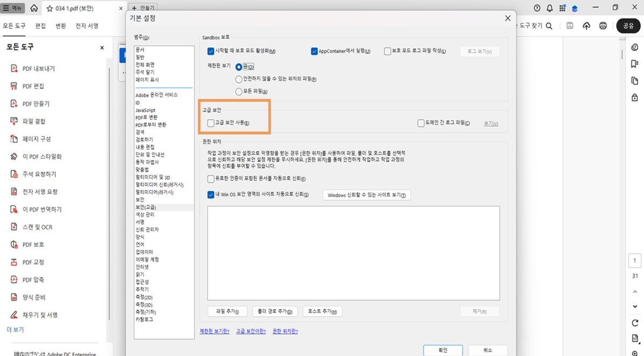Toggle 유효한 인증이 포함된 문서를 자동으로 신뢰 checkbox
Image resolution: width=644 pixels, height=356 pixels.
pos(211,179)
